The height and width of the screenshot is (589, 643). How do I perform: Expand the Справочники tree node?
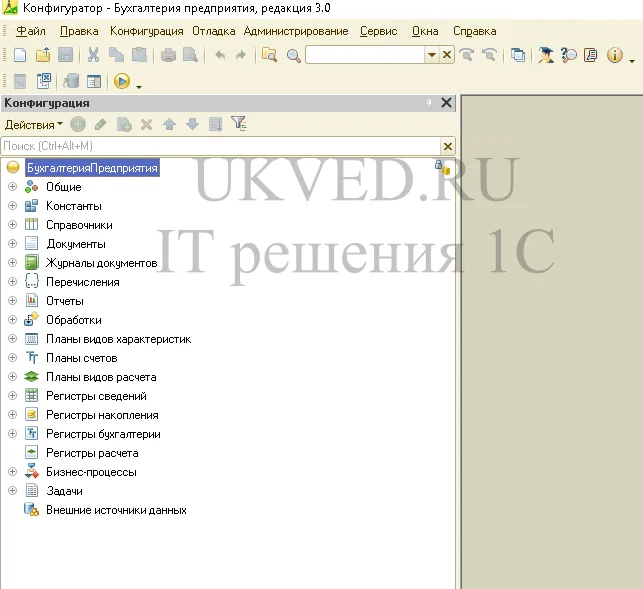pos(12,224)
